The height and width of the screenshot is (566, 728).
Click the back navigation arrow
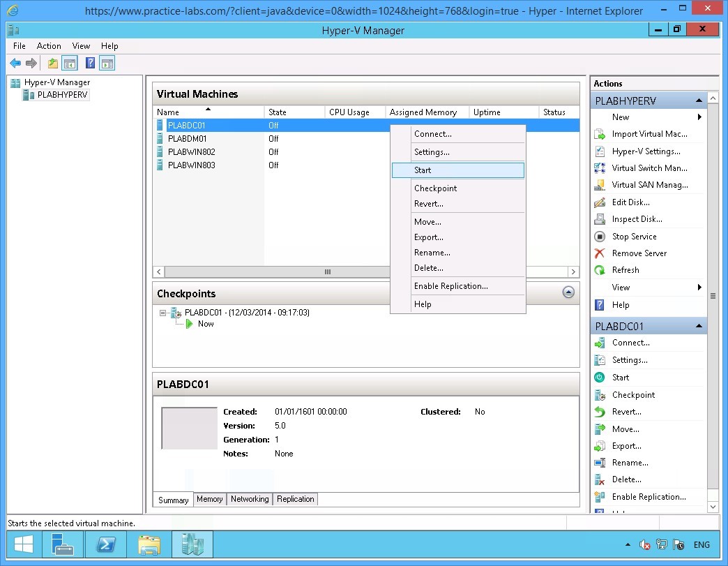point(15,63)
